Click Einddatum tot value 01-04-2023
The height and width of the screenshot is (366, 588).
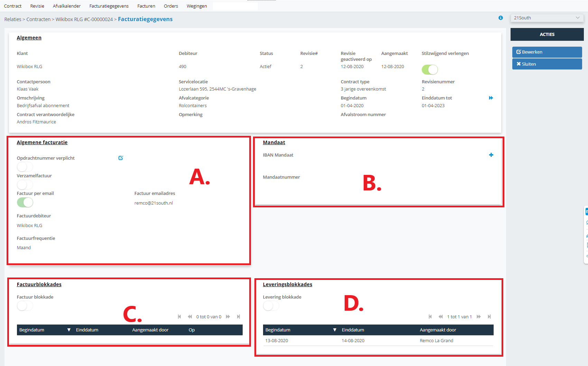433,105
